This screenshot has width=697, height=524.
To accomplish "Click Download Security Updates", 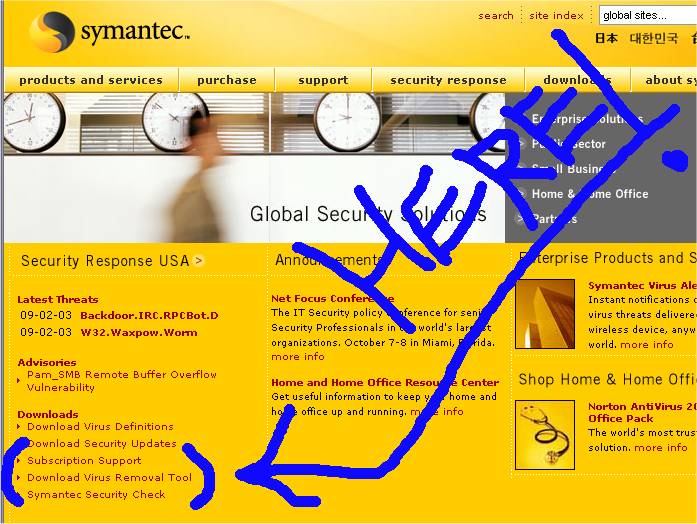I will (x=102, y=444).
